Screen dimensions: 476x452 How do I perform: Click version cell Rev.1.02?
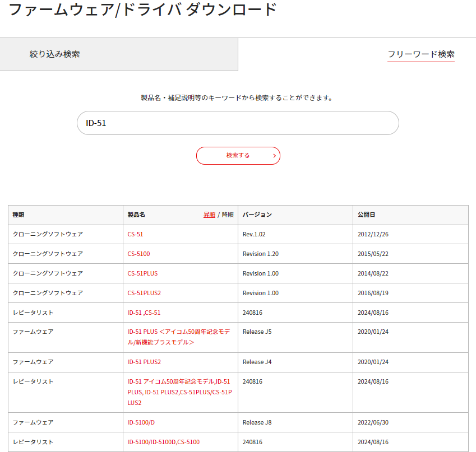[254, 234]
